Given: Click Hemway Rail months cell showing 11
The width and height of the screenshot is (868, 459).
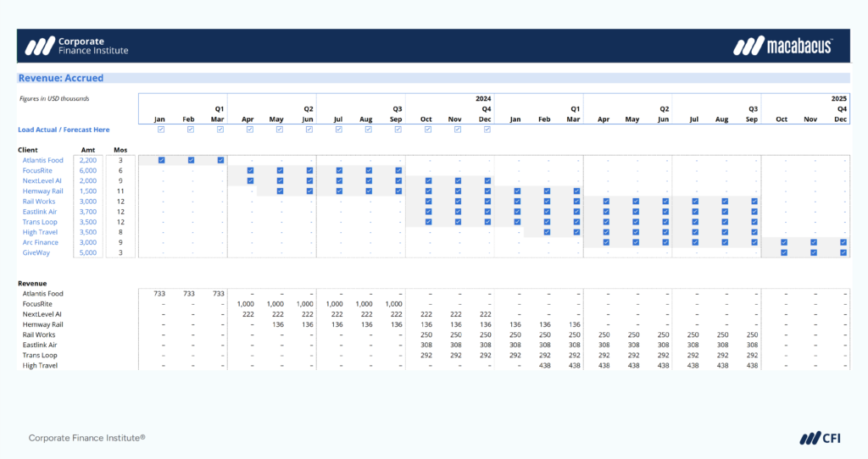Looking at the screenshot, I should pyautogui.click(x=120, y=191).
